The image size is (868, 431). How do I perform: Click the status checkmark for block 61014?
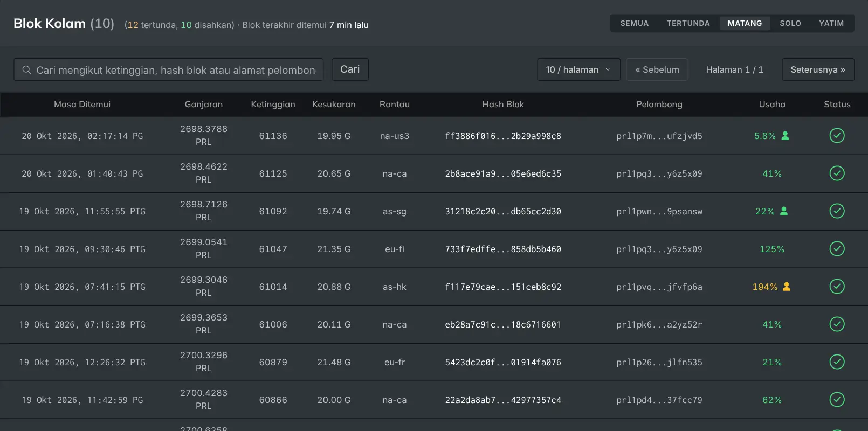pyautogui.click(x=837, y=287)
